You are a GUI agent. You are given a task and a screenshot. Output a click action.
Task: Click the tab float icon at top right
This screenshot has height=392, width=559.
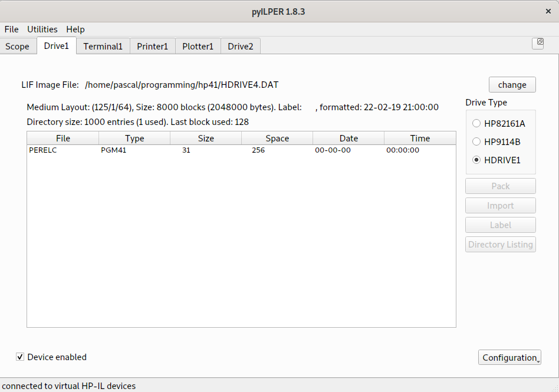coord(538,43)
